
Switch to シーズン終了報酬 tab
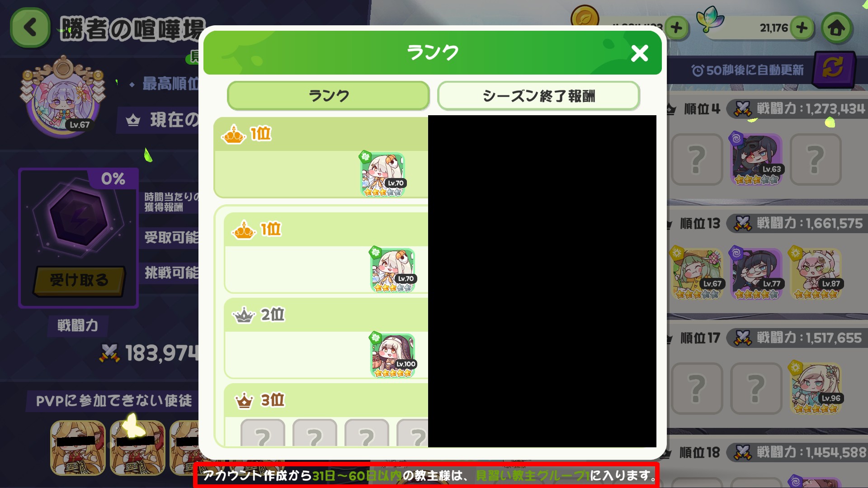point(538,96)
